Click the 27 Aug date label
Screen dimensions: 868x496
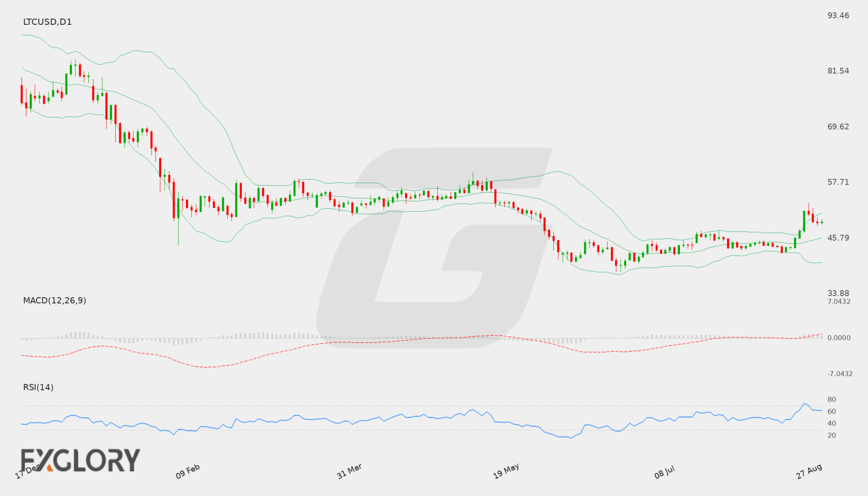[809, 471]
